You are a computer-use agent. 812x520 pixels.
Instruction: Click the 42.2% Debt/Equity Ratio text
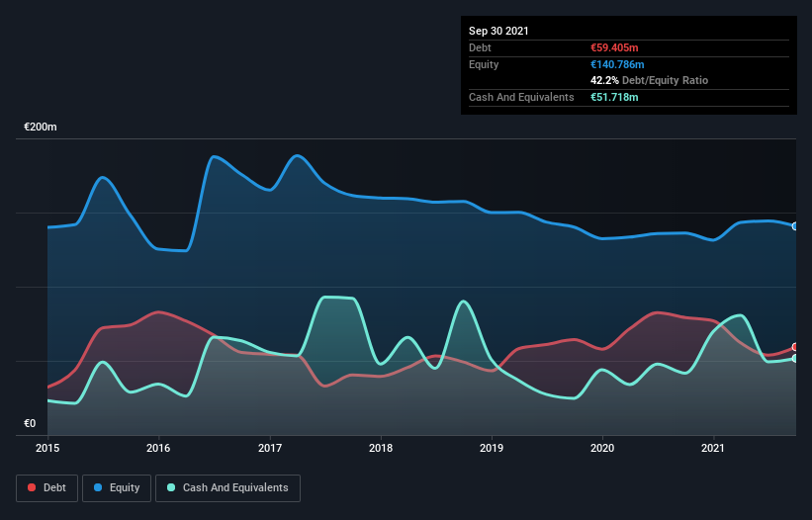650,80
